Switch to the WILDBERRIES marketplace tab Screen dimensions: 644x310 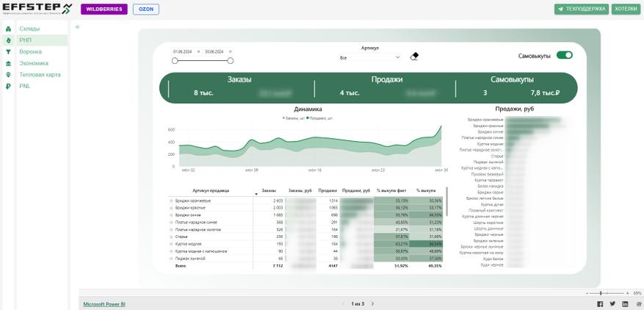coord(104,9)
